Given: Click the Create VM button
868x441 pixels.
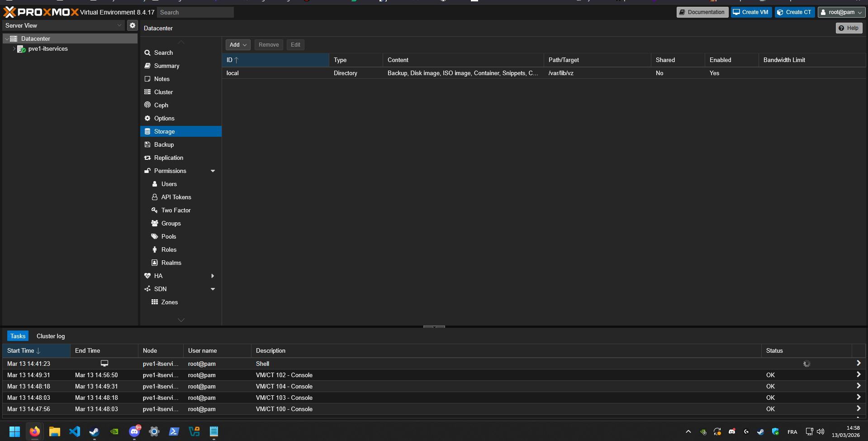Looking at the screenshot, I should (x=751, y=12).
